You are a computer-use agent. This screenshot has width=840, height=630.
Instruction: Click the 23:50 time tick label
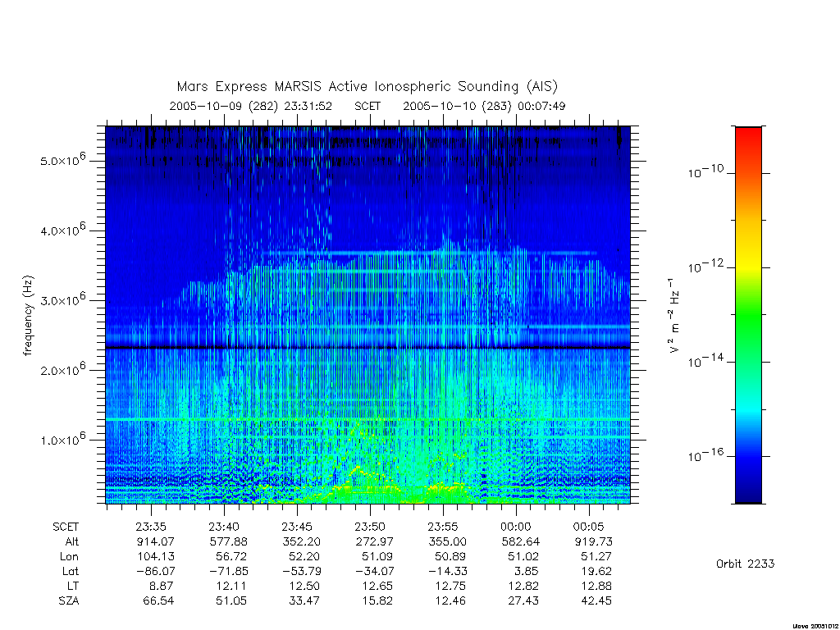click(370, 527)
